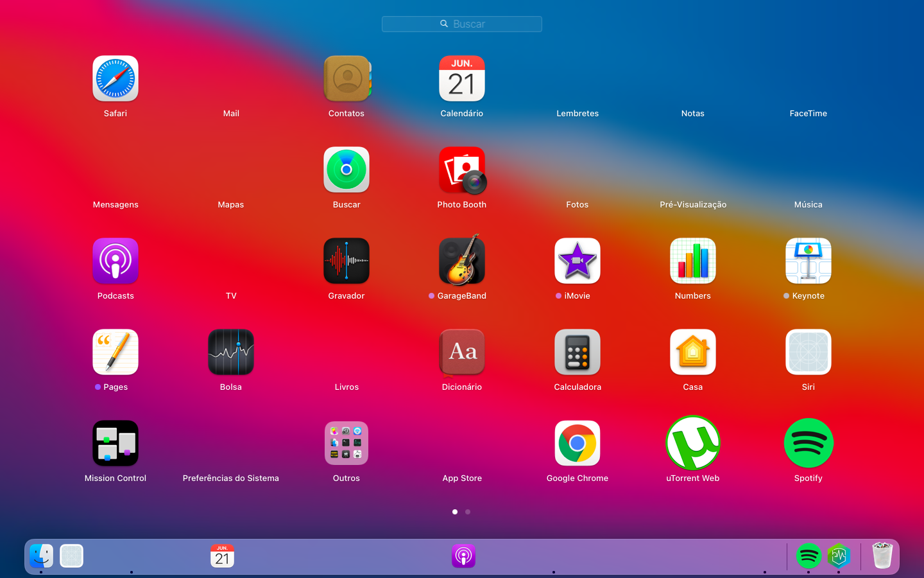Image resolution: width=924 pixels, height=578 pixels.
Task: Open the Dicionário app
Action: [x=462, y=352]
